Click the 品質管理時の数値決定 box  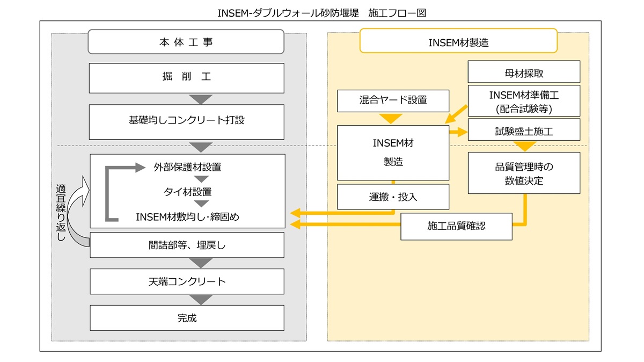point(524,172)
